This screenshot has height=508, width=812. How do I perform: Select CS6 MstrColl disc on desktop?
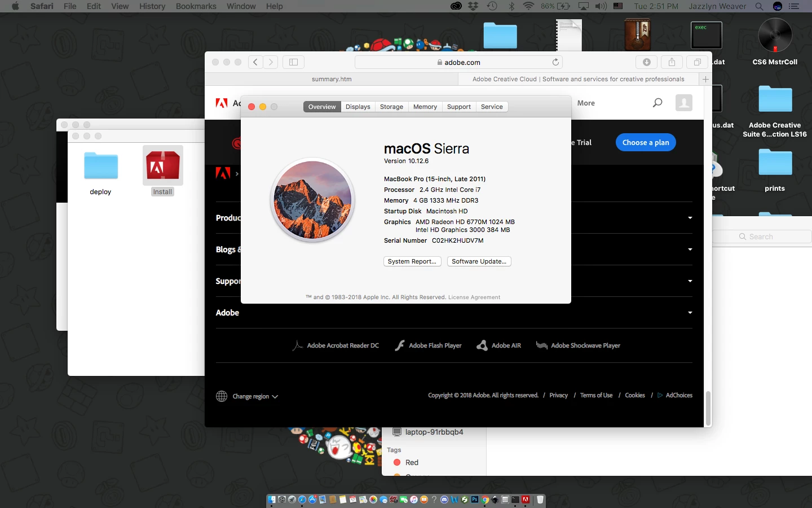pos(775,36)
